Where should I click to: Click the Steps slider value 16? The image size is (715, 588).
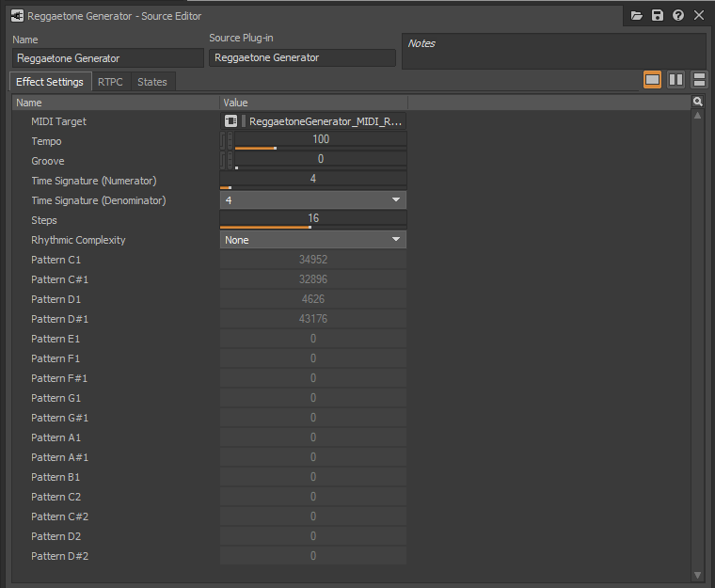[x=312, y=219]
